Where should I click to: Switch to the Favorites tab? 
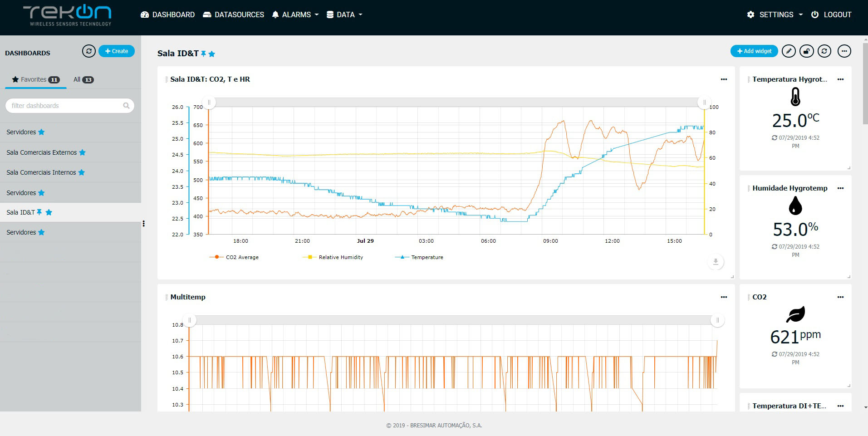pyautogui.click(x=36, y=79)
